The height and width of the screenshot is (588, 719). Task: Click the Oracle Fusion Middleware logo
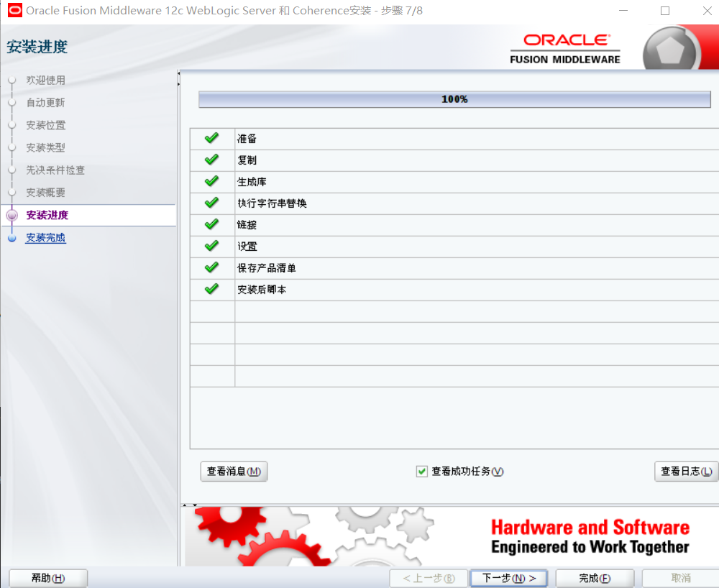tap(565, 47)
